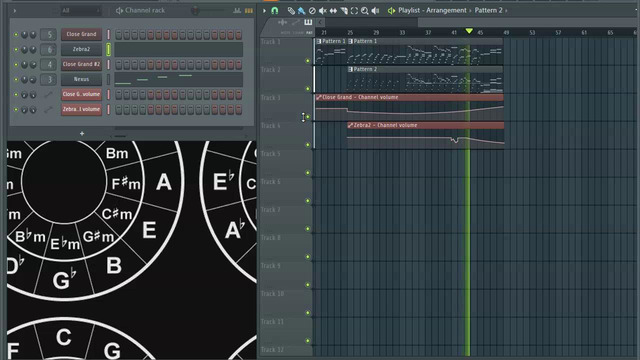Click Pattern 1 clip menu icon on Track 1

(319, 41)
